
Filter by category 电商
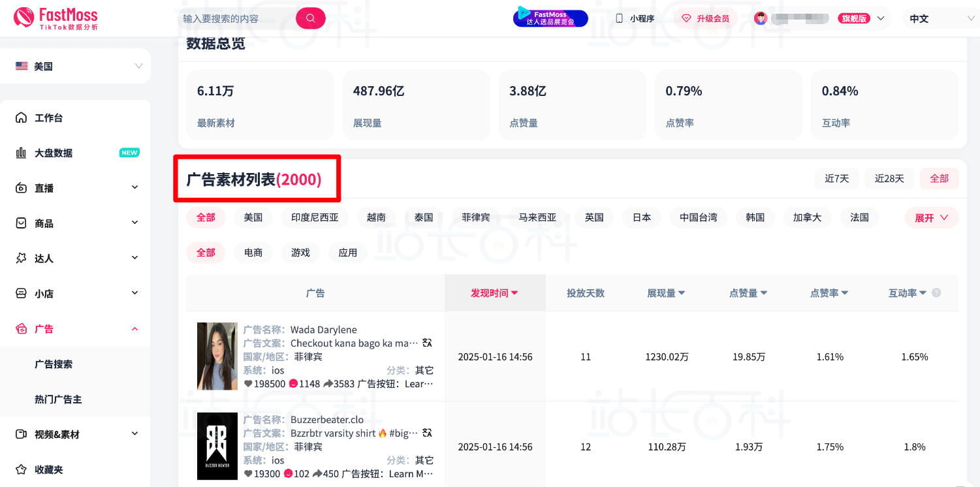pos(253,253)
